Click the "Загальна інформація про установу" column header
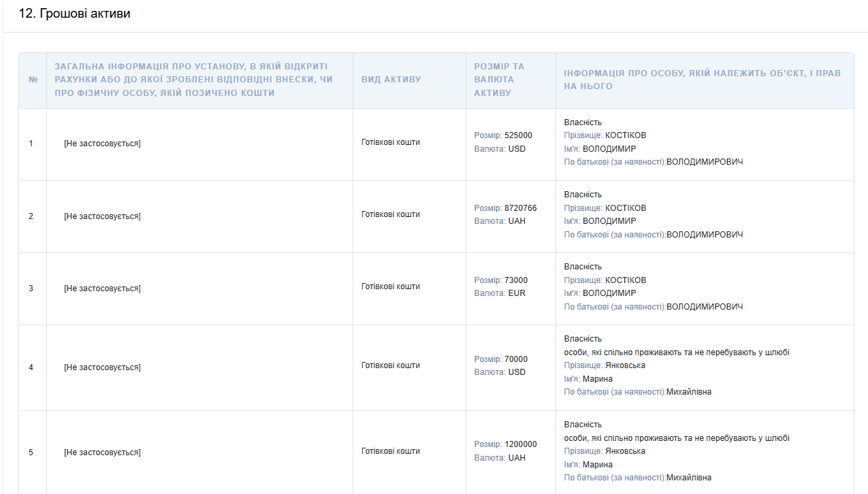The image size is (868, 494). click(x=191, y=80)
